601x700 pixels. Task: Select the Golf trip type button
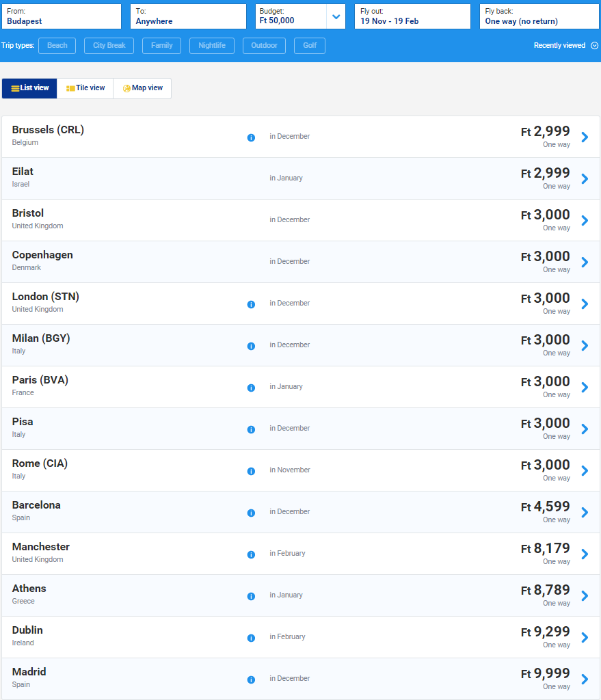point(310,46)
